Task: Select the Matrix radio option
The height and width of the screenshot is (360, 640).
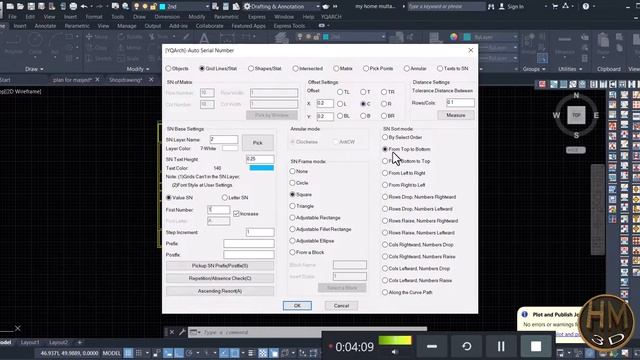Action: [x=342, y=69]
